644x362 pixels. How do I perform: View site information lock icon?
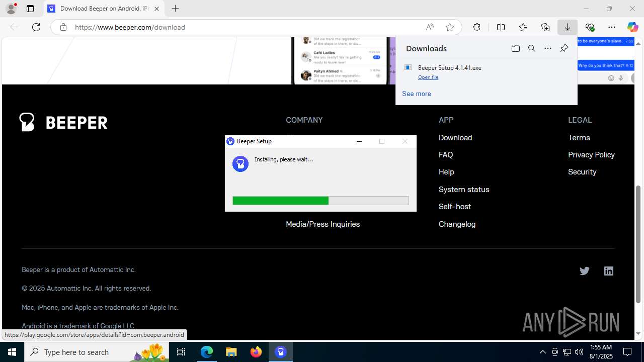pos(63,27)
